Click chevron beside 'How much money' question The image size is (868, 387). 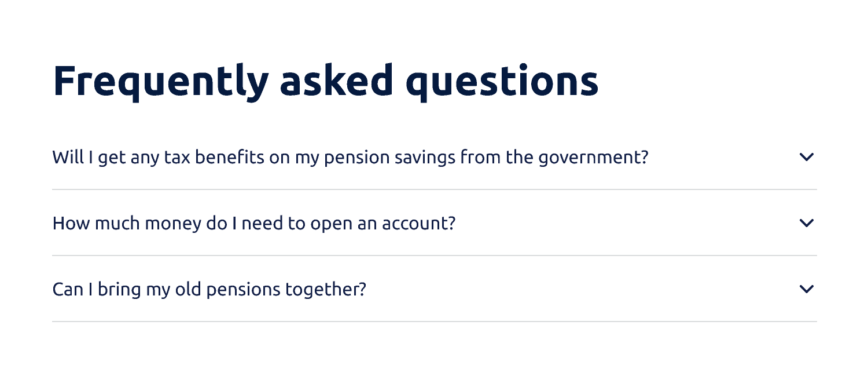click(x=806, y=222)
